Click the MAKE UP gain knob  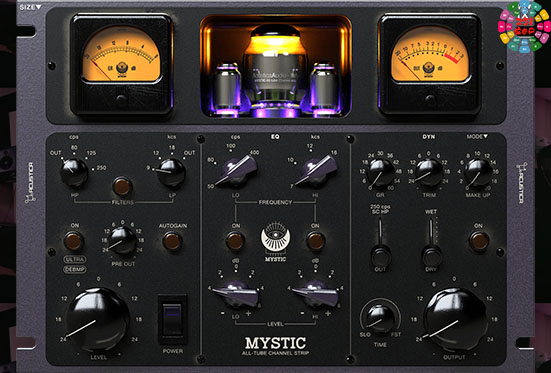point(478,172)
